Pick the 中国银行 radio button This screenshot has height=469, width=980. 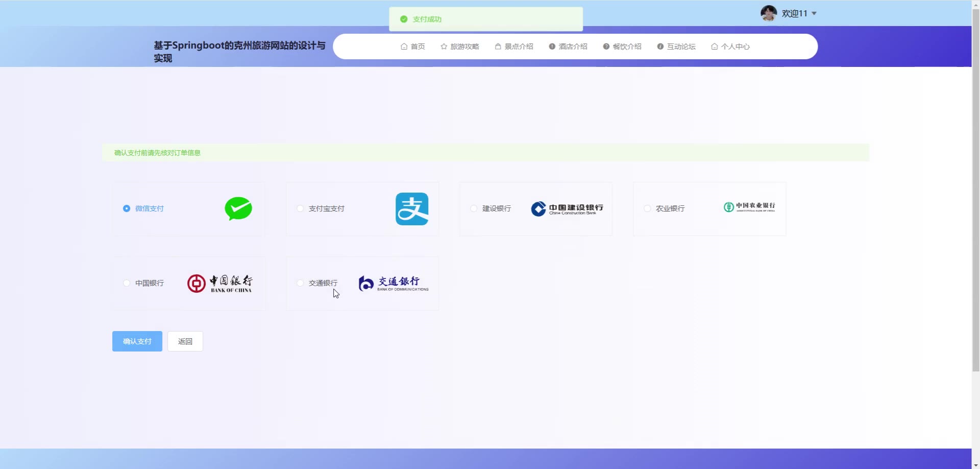(x=127, y=283)
